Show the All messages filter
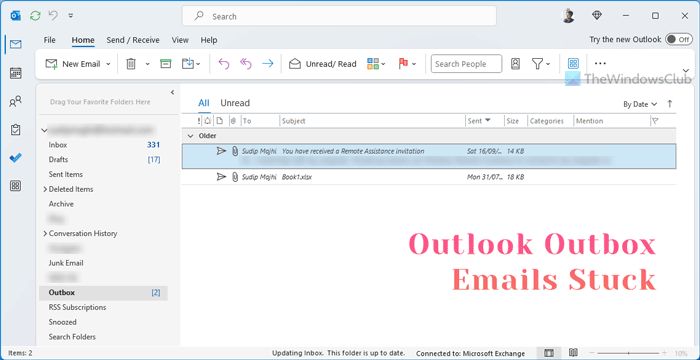700x360 pixels. [x=204, y=103]
